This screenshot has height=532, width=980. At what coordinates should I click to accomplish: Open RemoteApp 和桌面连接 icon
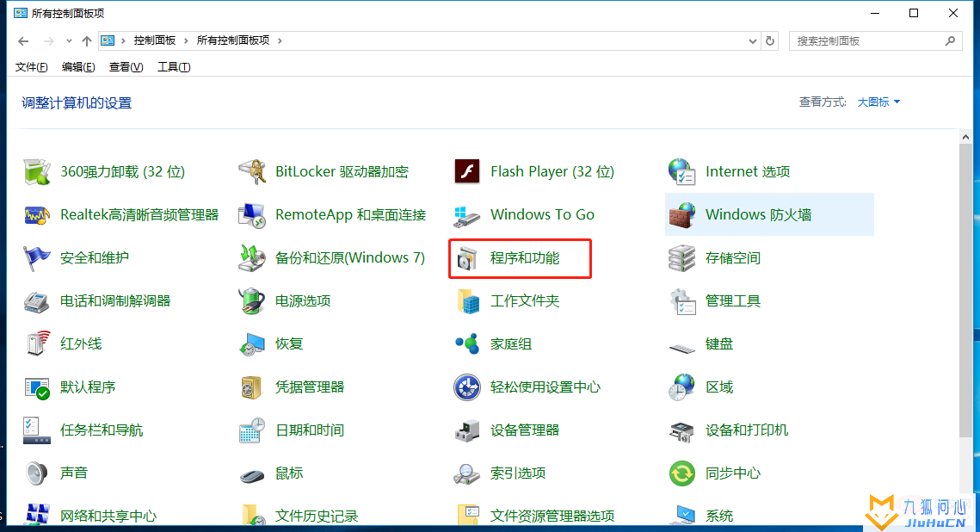point(252,215)
